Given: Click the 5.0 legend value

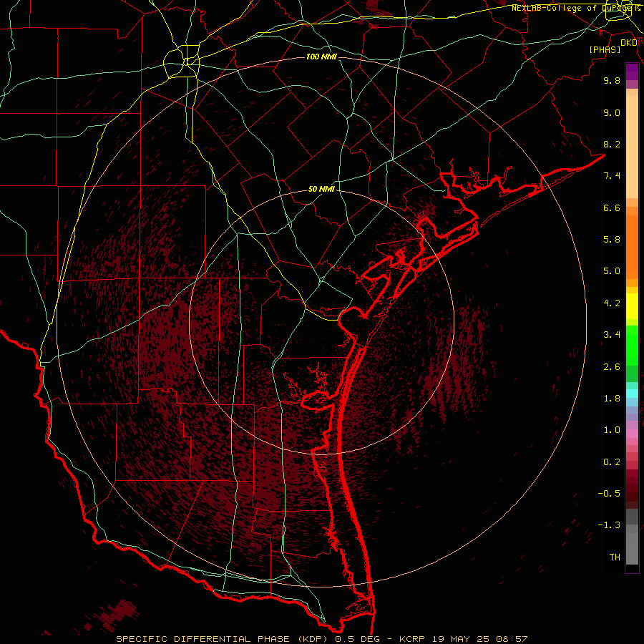Looking at the screenshot, I should tap(612, 271).
